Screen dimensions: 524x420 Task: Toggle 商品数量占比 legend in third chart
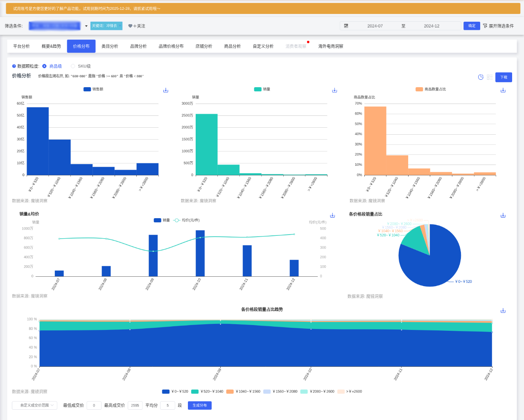coord(431,89)
